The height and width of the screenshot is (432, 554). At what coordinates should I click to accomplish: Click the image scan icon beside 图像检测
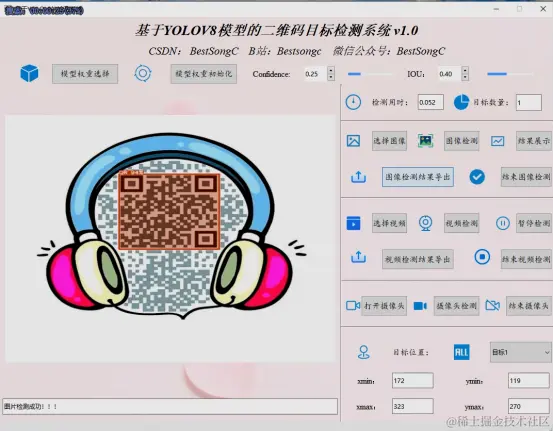pos(425,141)
